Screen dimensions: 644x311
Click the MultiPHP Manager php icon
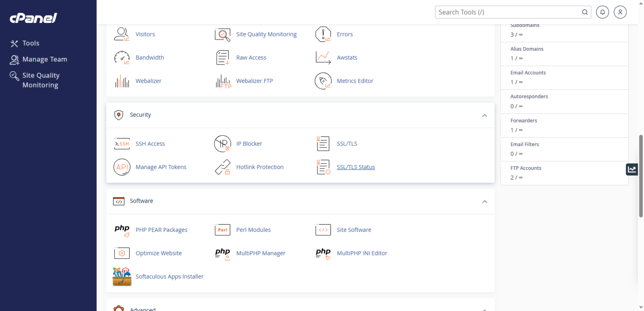[x=222, y=253]
